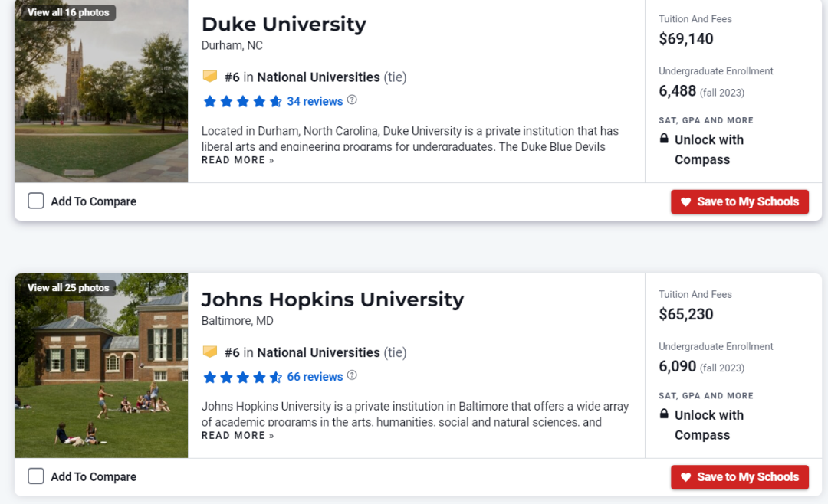Click the ranking badge icon for Duke University
This screenshot has width=828, height=504.
209,77
